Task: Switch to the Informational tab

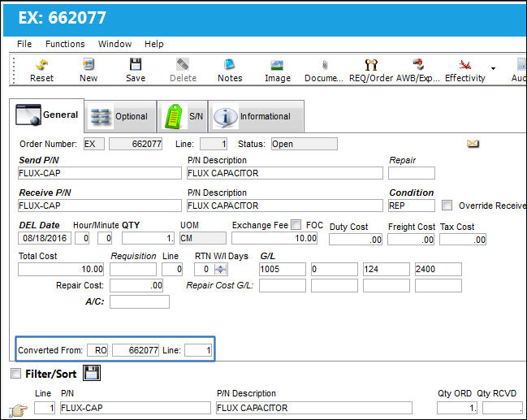Action: pos(257,116)
